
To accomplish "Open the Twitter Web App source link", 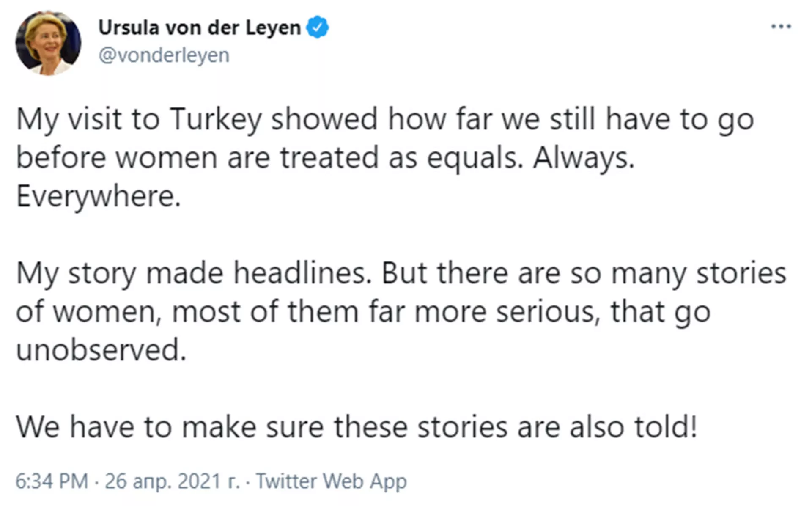I will 332,481.
